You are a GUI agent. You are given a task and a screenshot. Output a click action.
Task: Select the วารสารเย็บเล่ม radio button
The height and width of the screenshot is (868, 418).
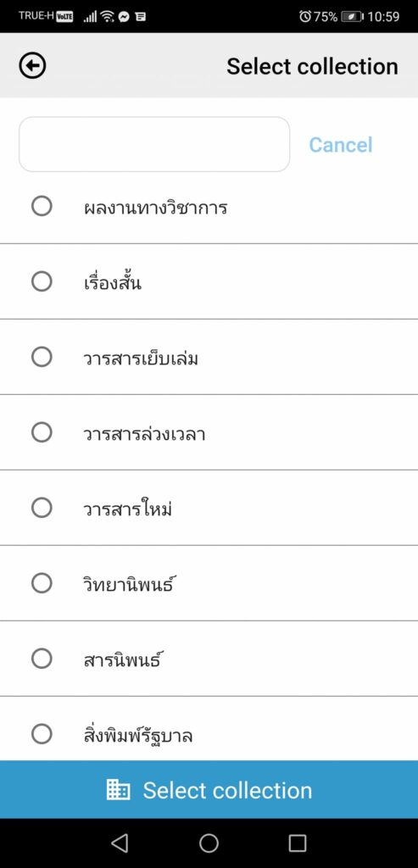click(42, 357)
